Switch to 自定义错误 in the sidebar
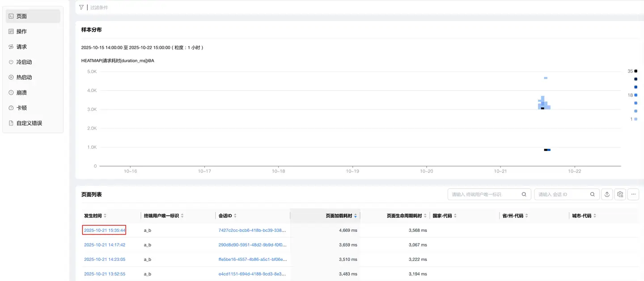 (x=29, y=123)
